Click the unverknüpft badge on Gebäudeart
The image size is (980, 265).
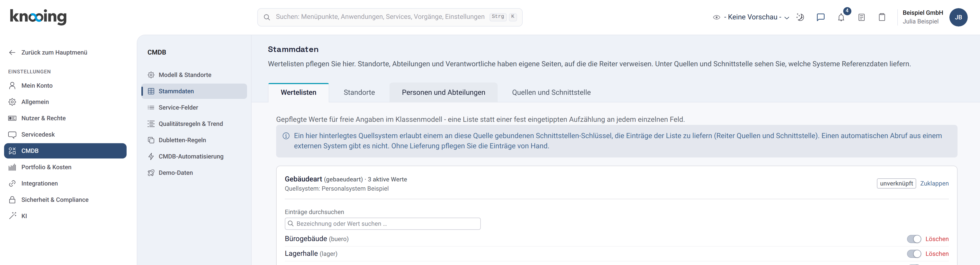point(896,183)
